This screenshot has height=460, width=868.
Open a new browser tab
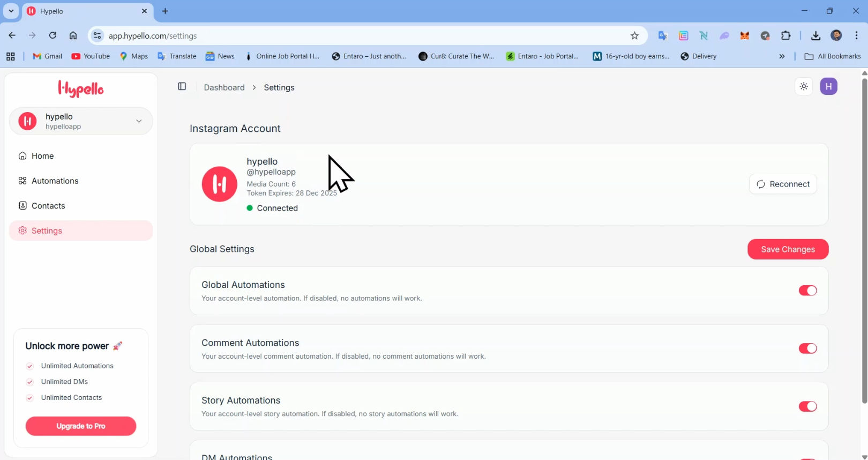coord(165,11)
